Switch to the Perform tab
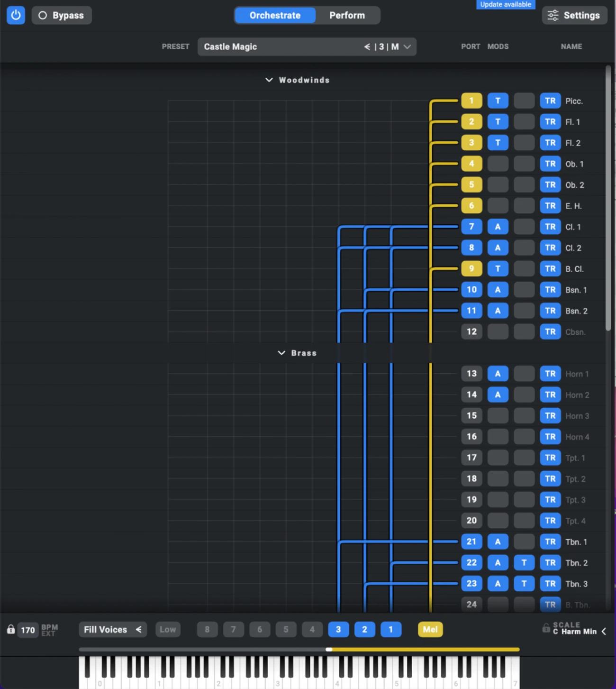 point(348,15)
